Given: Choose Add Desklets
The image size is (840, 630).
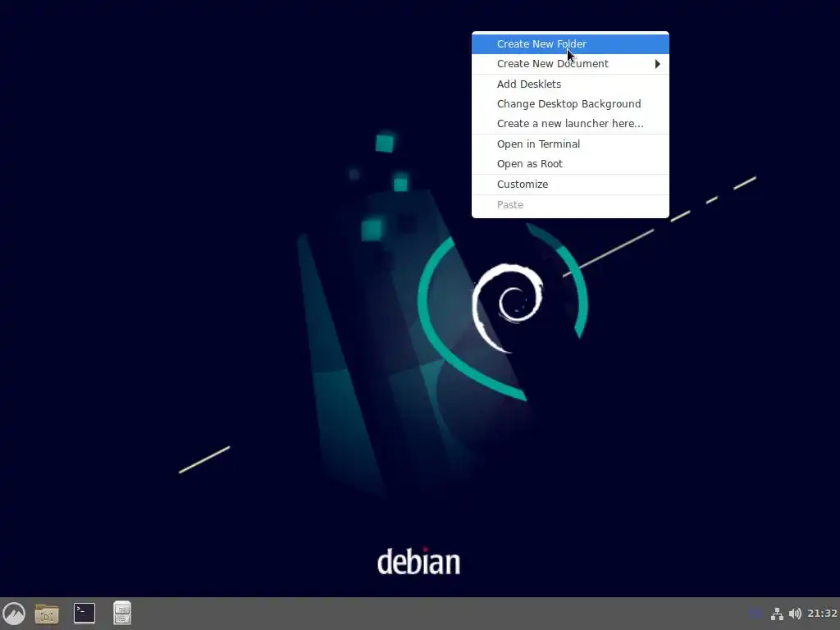Looking at the screenshot, I should point(570,84).
